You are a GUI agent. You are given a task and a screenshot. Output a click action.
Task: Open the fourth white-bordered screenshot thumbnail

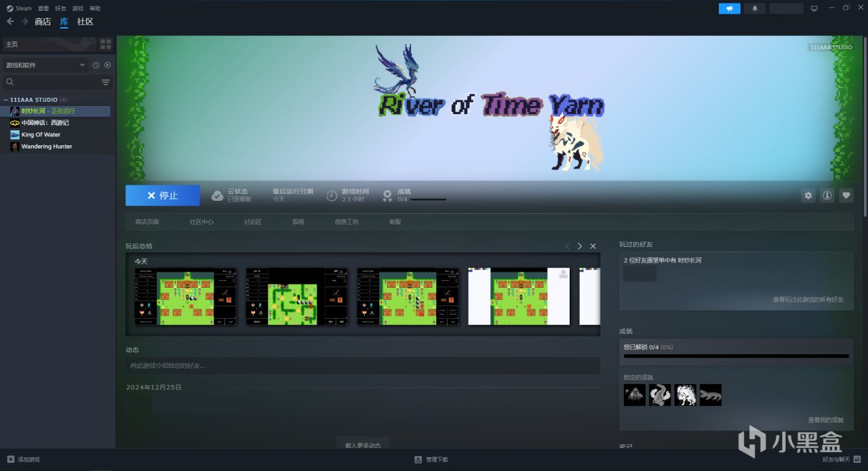[x=519, y=297]
